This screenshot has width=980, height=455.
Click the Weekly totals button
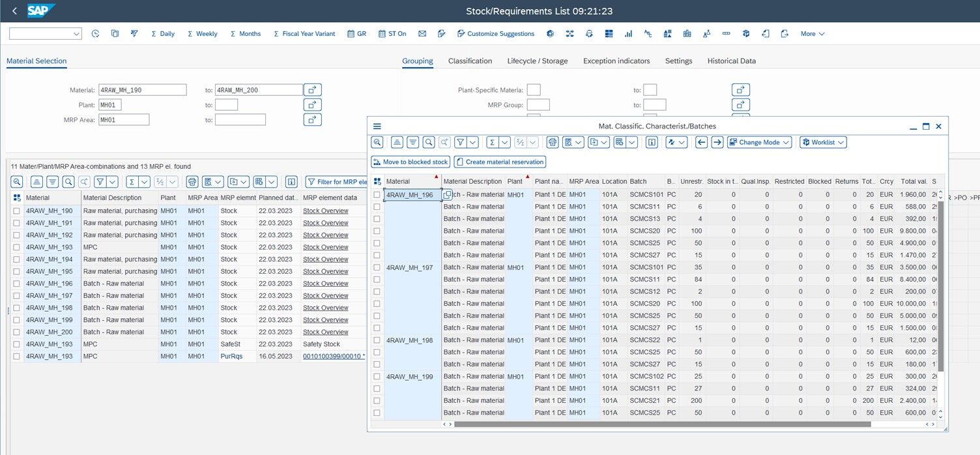coord(203,34)
